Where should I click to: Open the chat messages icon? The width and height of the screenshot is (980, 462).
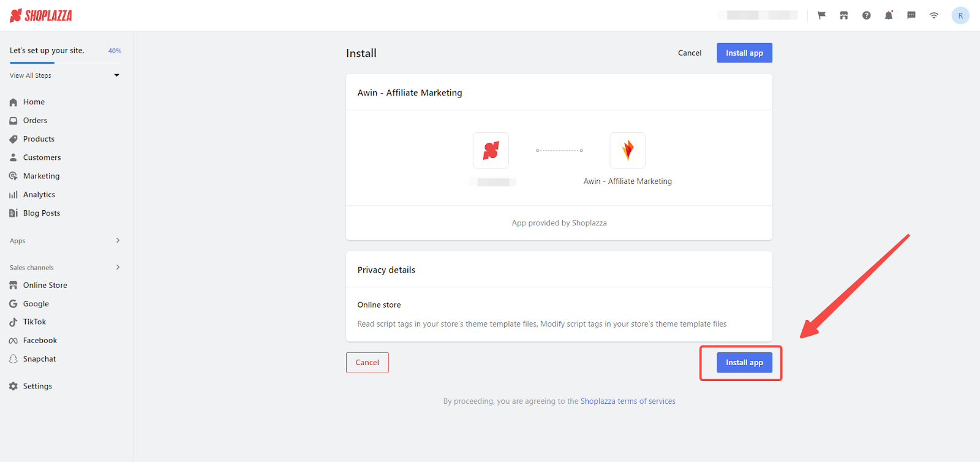[x=911, y=15]
